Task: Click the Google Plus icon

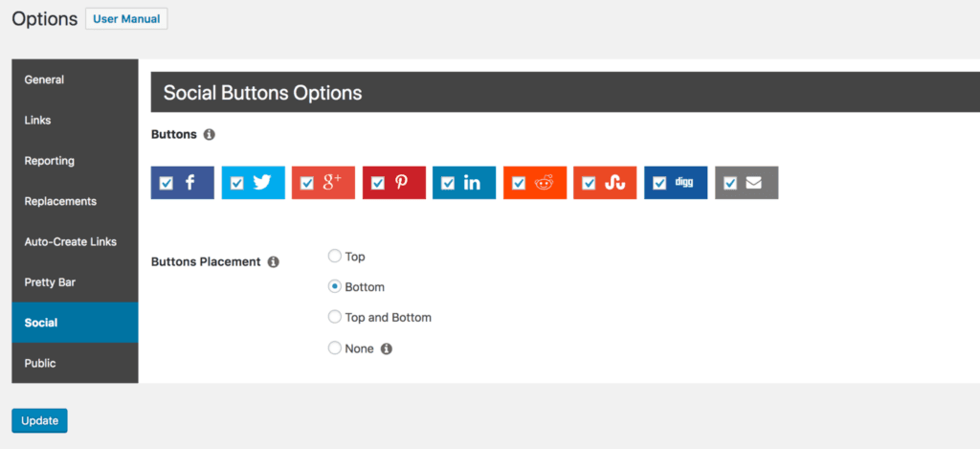Action: tap(332, 182)
